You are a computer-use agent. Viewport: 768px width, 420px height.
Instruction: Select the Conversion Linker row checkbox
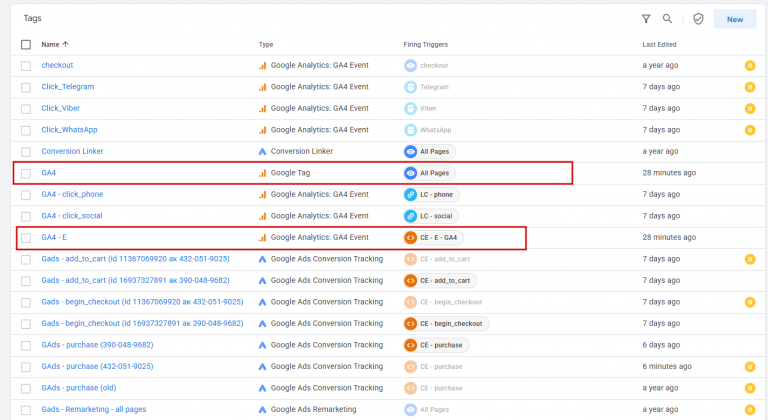[x=26, y=151]
